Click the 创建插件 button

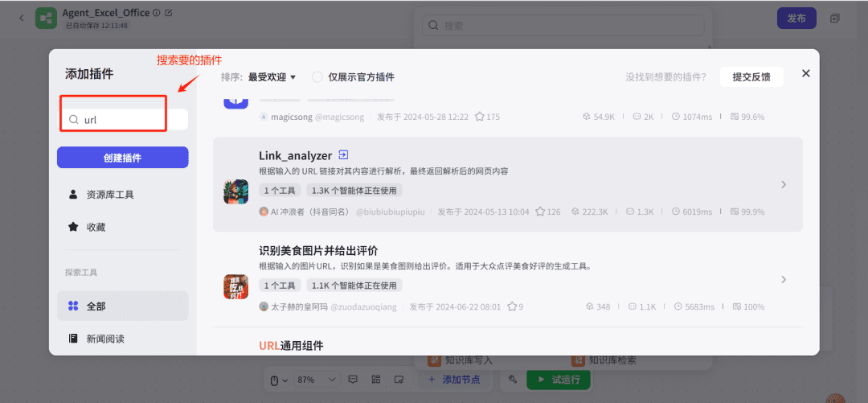122,158
